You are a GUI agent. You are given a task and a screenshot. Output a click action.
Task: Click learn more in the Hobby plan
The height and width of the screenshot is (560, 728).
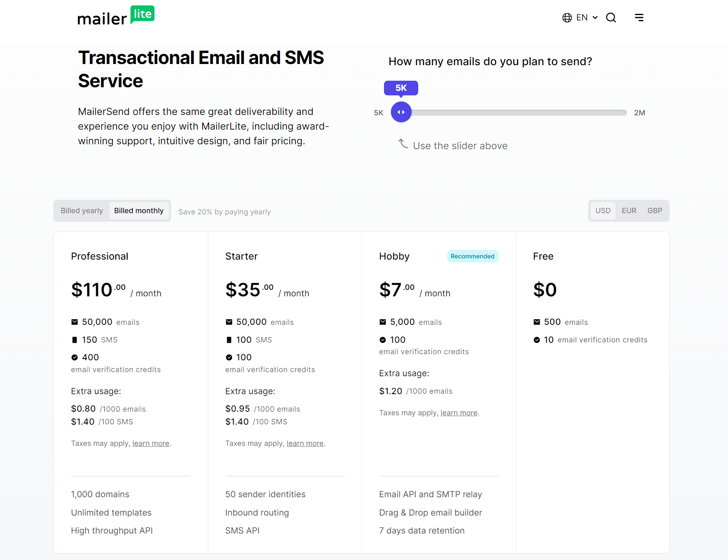[x=459, y=412]
